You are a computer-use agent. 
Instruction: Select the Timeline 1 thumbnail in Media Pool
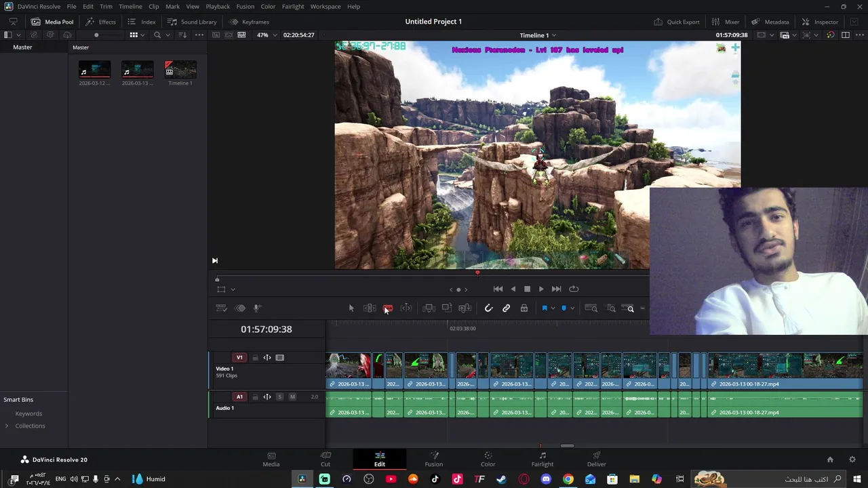pyautogui.click(x=180, y=69)
